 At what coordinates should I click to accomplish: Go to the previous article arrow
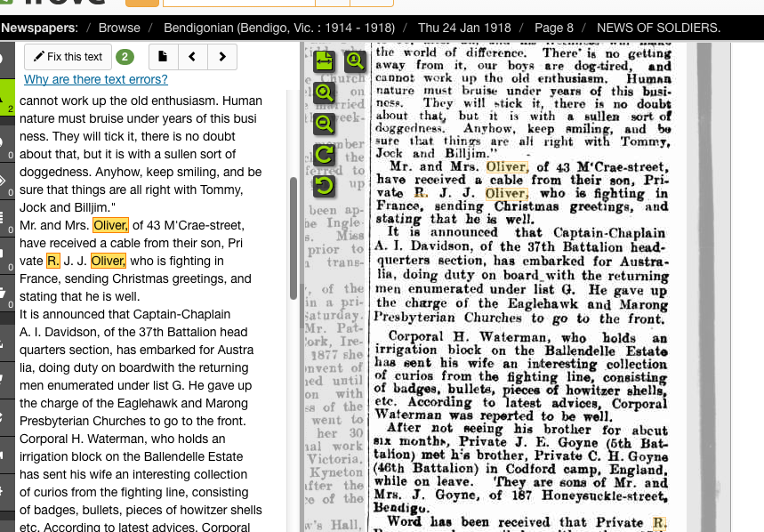pyautogui.click(x=193, y=57)
